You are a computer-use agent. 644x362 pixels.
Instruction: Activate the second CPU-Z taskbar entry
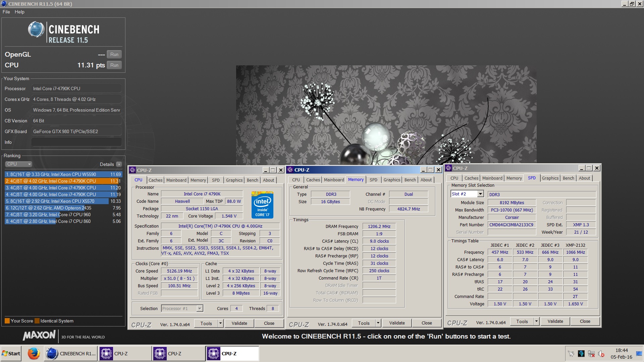pyautogui.click(x=178, y=354)
